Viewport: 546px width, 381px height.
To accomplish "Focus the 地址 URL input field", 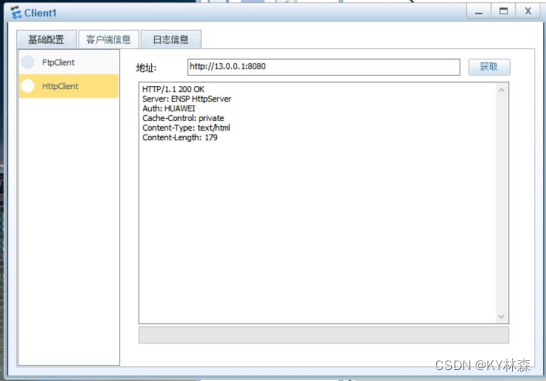I will [323, 67].
